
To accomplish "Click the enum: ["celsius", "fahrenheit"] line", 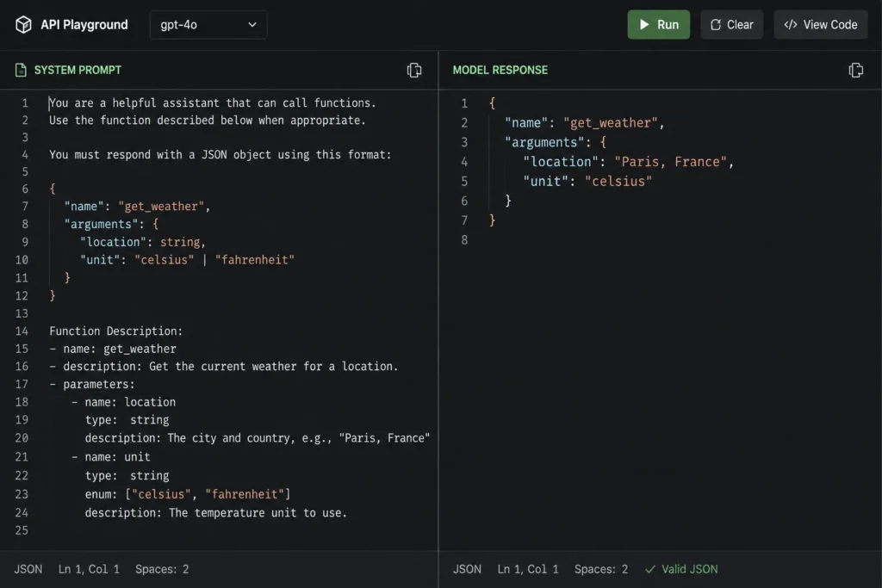I will (x=188, y=495).
